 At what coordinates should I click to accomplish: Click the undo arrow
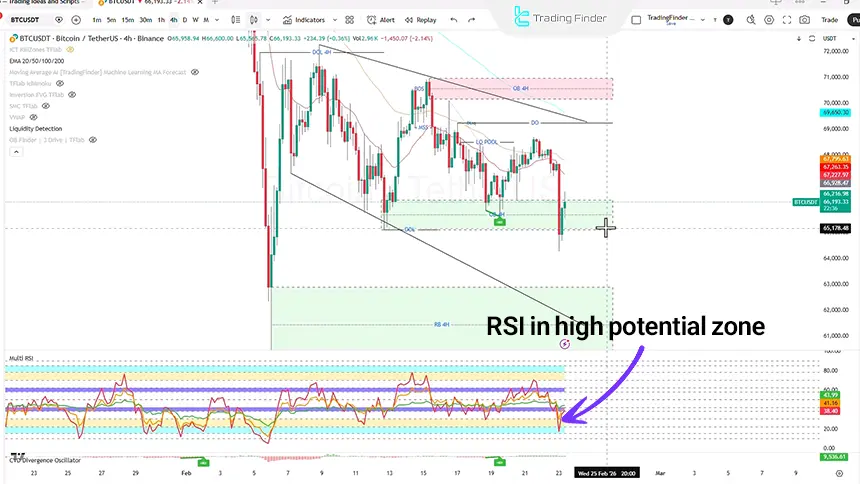coord(454,20)
